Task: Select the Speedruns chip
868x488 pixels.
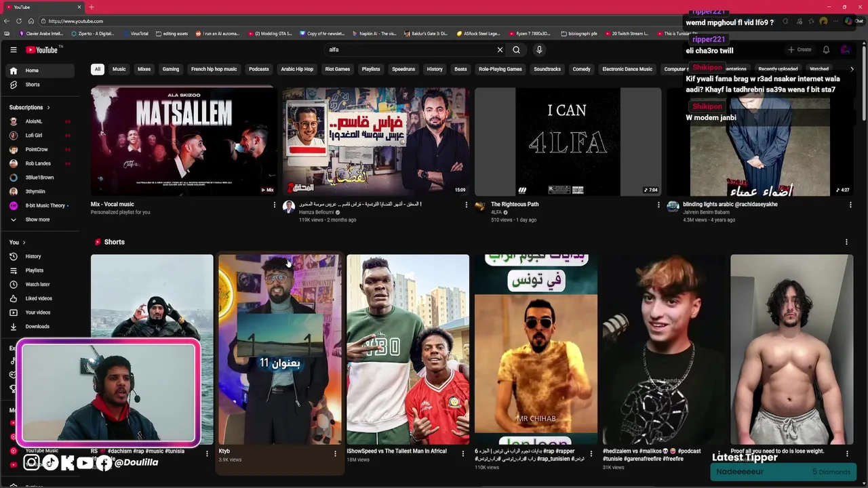Action: click(403, 69)
